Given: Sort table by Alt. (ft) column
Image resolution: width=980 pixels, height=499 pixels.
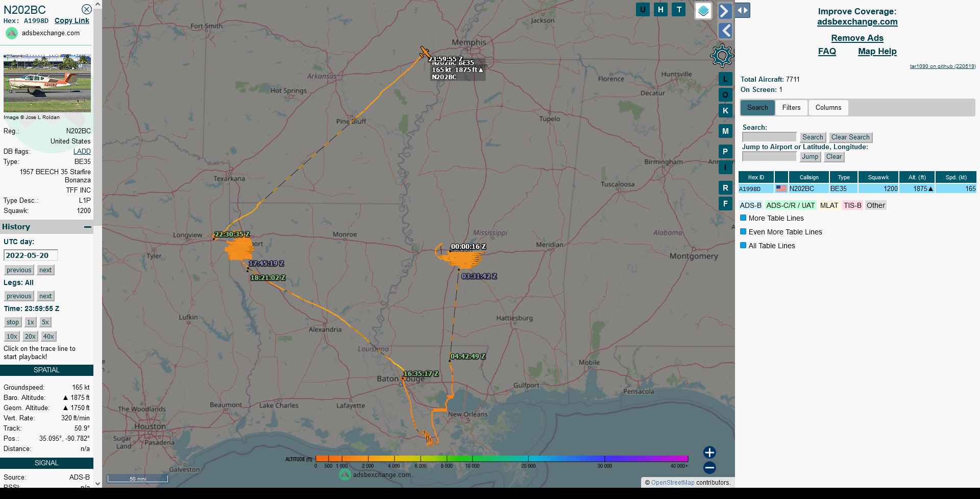Looking at the screenshot, I should pos(917,177).
